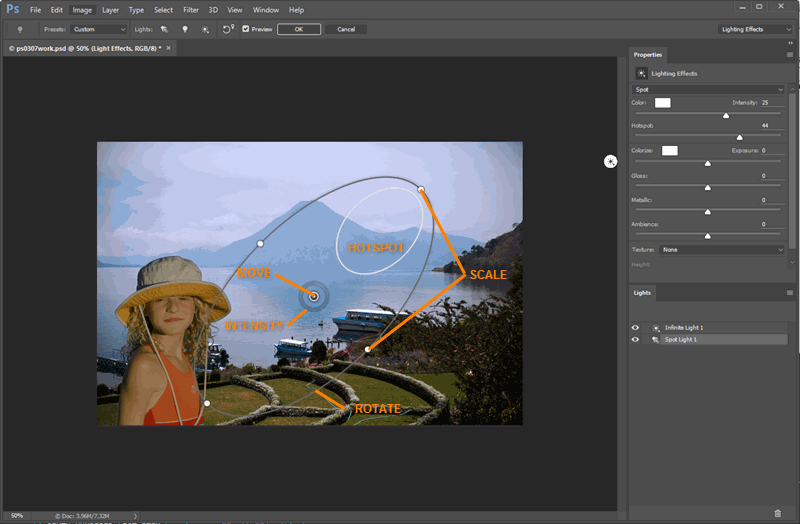The height and width of the screenshot is (524, 800).
Task: Select the Properties panel tab
Action: coord(647,55)
